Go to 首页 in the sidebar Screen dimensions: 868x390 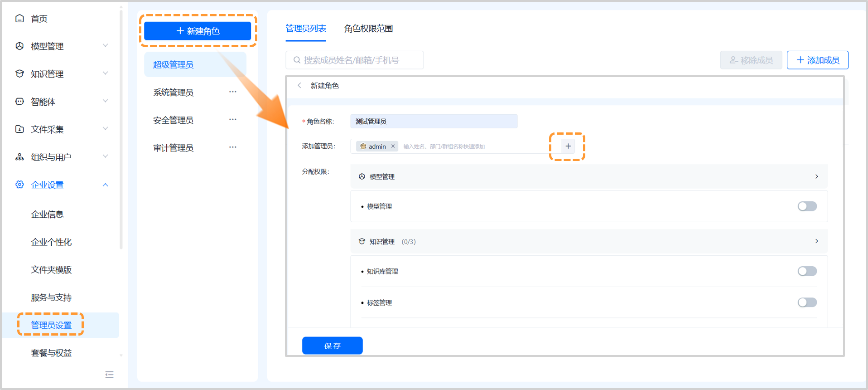coord(39,19)
